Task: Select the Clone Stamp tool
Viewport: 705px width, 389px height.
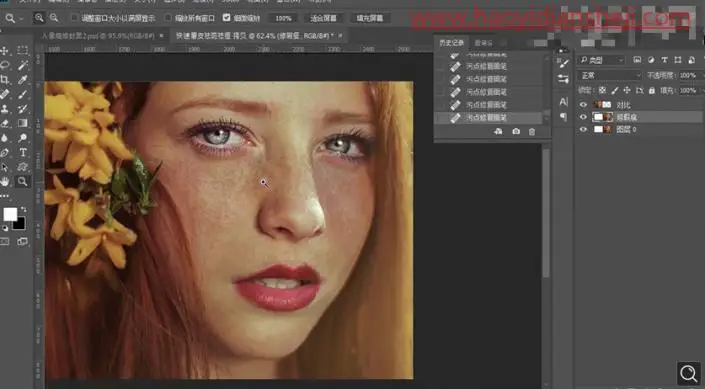Action: point(5,109)
